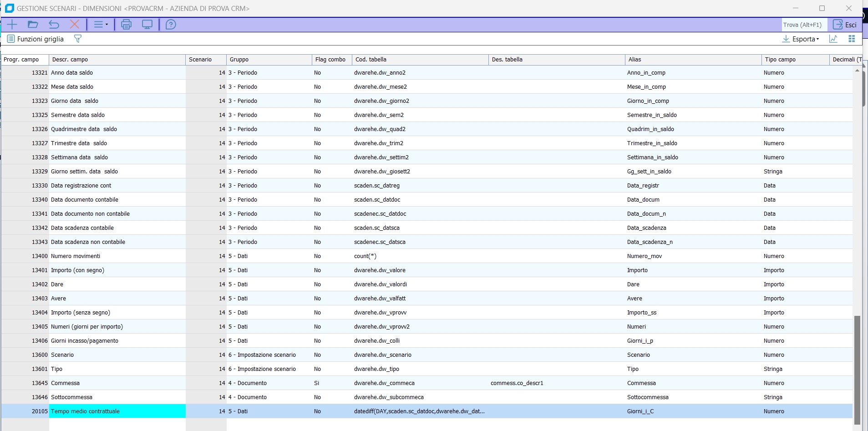Click the Trova search field
868x431 pixels.
click(802, 25)
